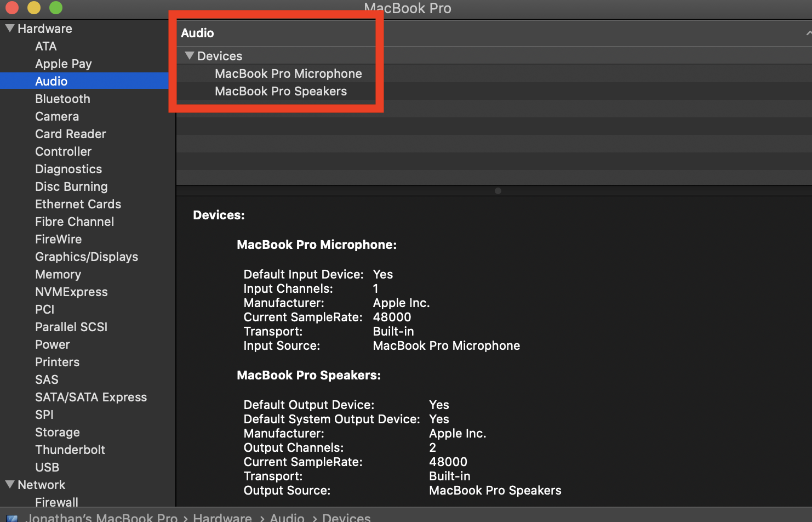Click the Audio column header

[x=197, y=33]
